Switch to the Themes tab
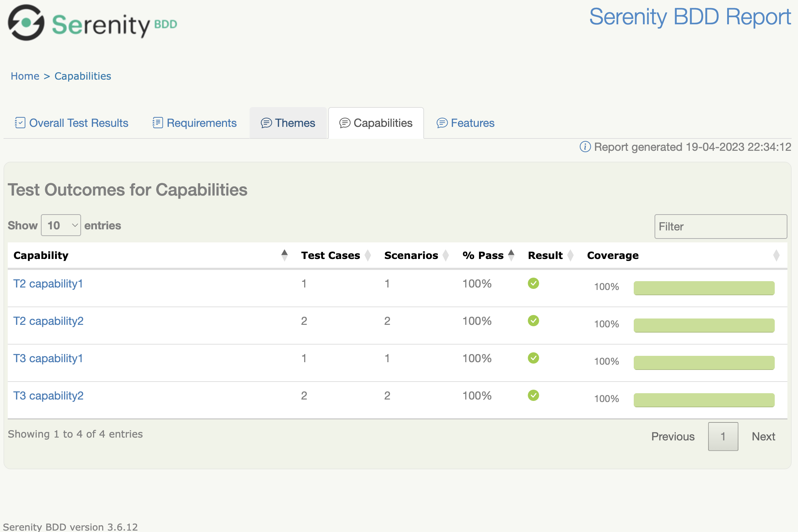Viewport: 798px width, 532px height. click(x=295, y=123)
